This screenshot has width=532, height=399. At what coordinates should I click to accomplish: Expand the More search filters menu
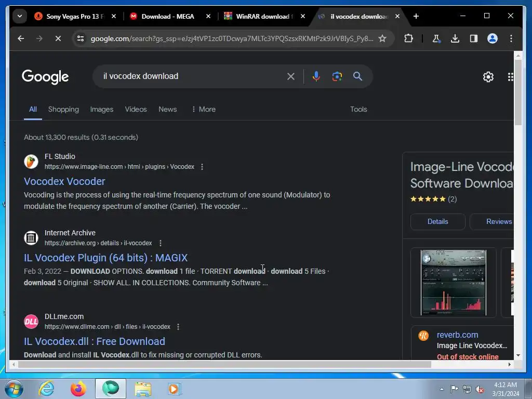coord(204,109)
